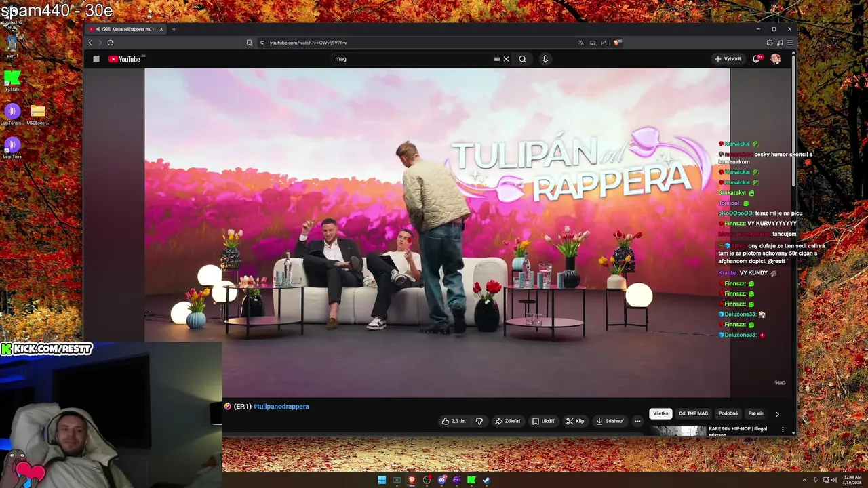Download video with Stiahnuť button
This screenshot has width=868, height=488.
pos(610,421)
